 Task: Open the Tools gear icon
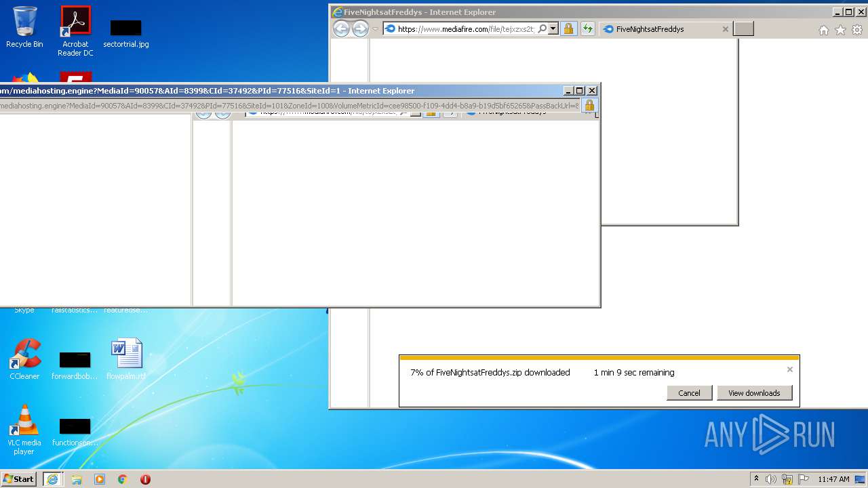(x=857, y=30)
